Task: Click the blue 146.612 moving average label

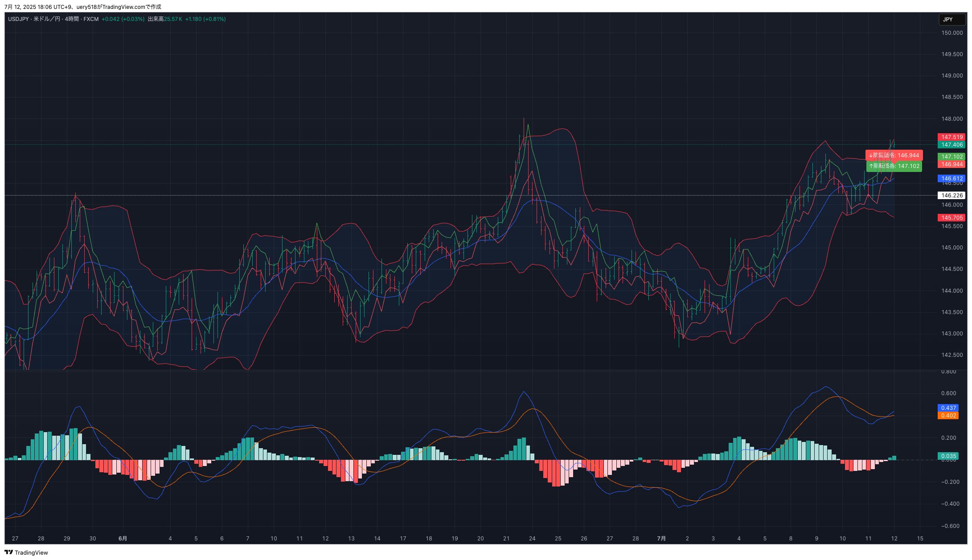Action: click(x=951, y=179)
